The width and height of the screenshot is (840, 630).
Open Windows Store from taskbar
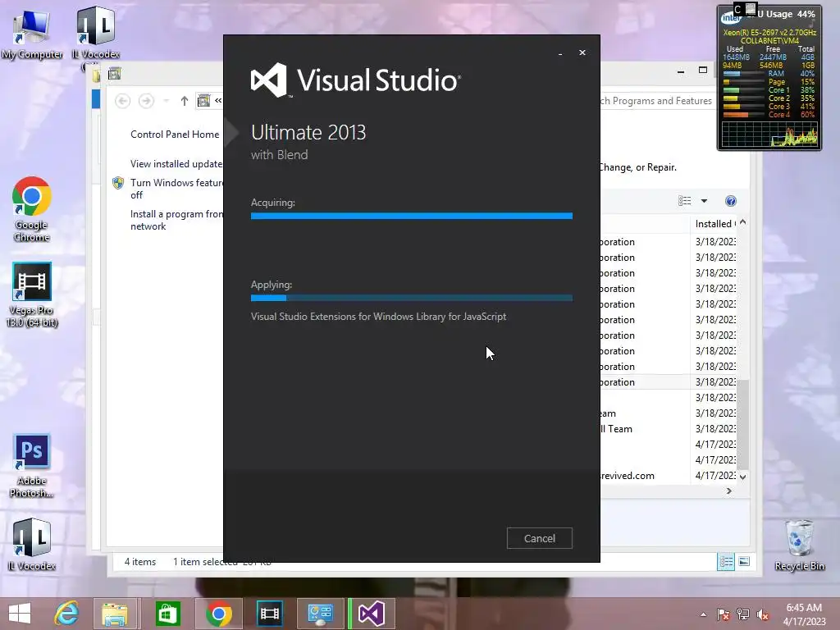click(167, 614)
